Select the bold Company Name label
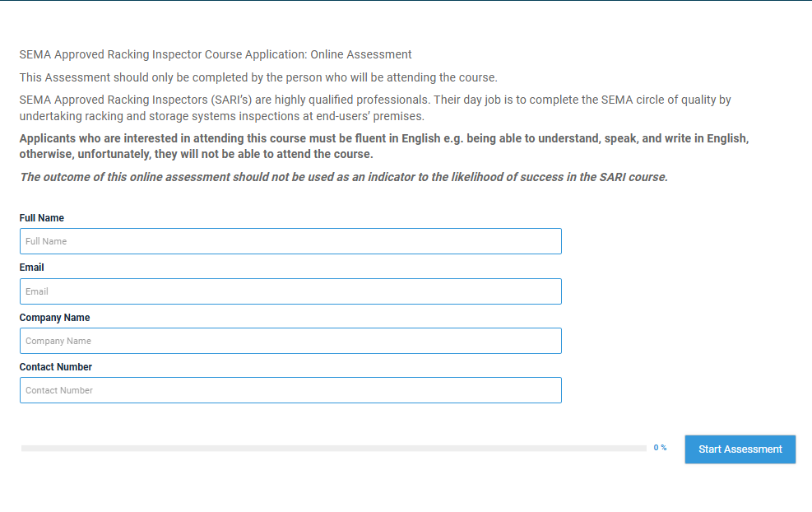 coord(54,318)
